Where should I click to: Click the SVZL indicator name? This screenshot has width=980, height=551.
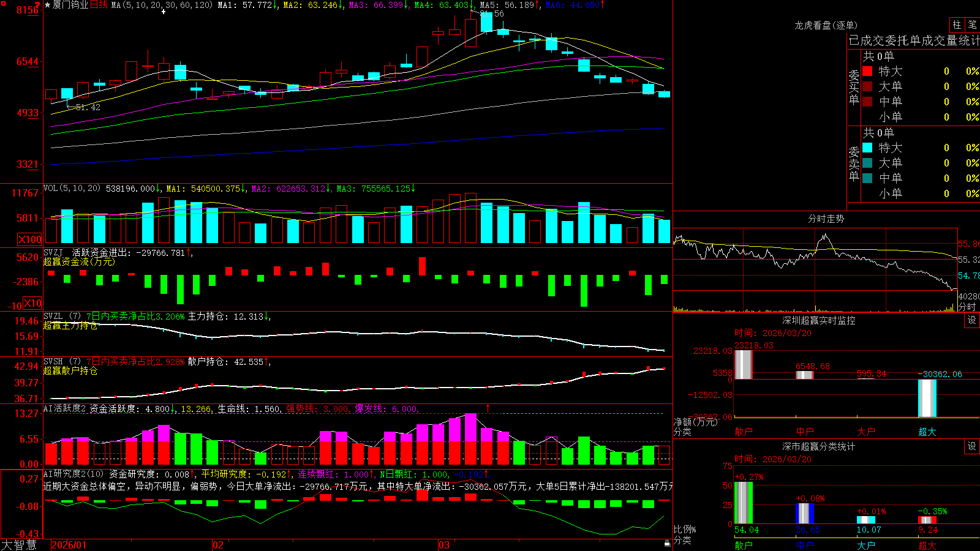coord(53,317)
